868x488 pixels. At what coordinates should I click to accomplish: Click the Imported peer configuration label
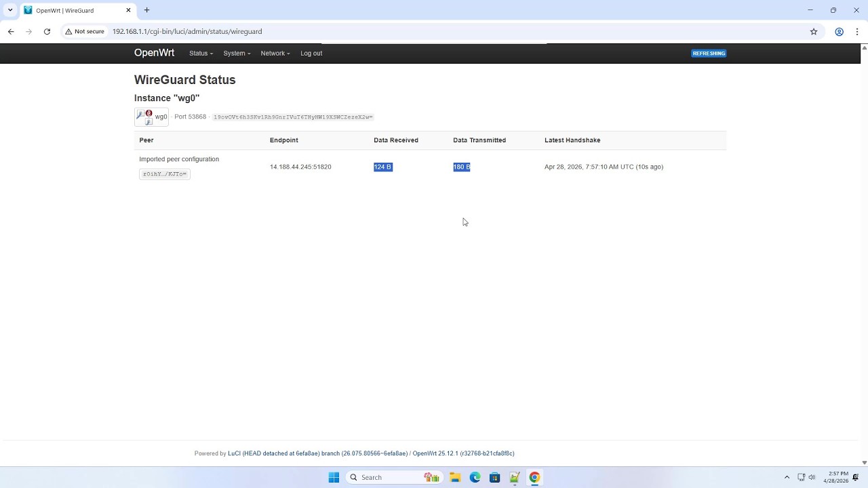pyautogui.click(x=179, y=159)
